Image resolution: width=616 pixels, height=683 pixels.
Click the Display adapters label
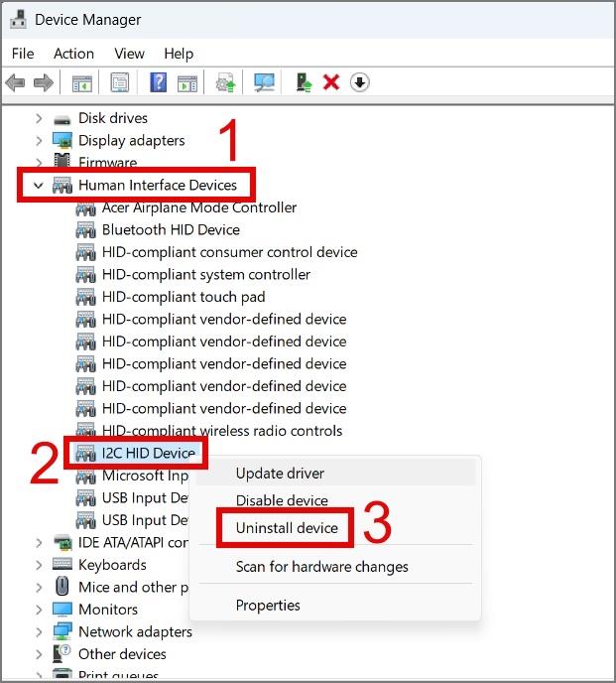(x=132, y=140)
